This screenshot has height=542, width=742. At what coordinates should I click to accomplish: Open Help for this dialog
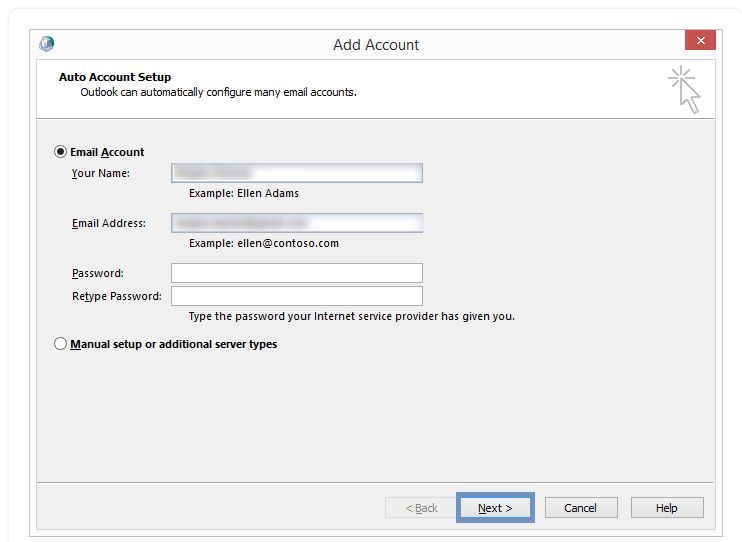pos(667,508)
